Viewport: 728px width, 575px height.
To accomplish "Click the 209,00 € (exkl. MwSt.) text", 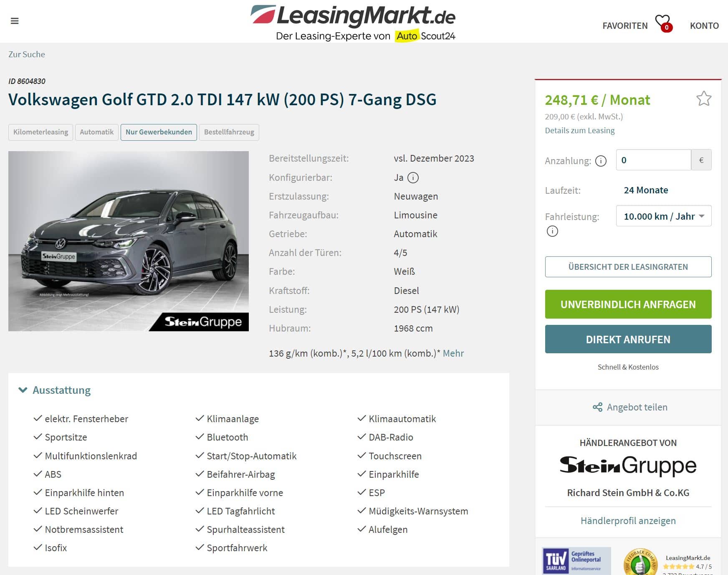I will [584, 117].
